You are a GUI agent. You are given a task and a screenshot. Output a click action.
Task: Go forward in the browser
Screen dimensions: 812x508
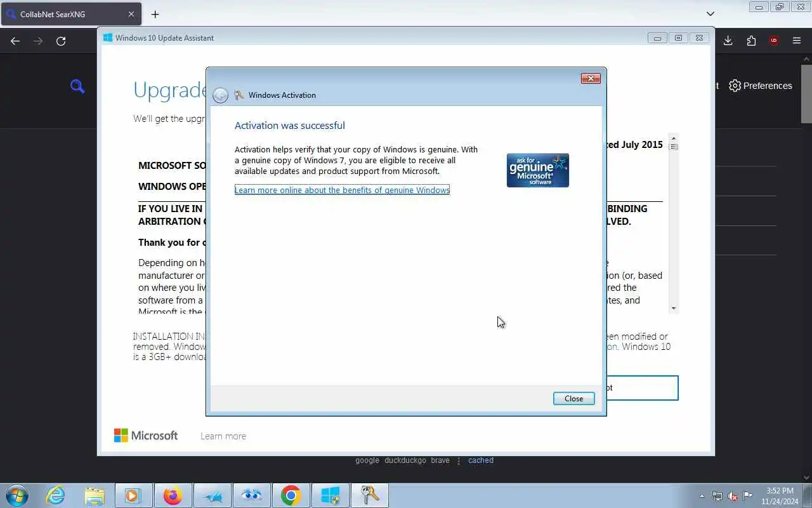click(38, 41)
